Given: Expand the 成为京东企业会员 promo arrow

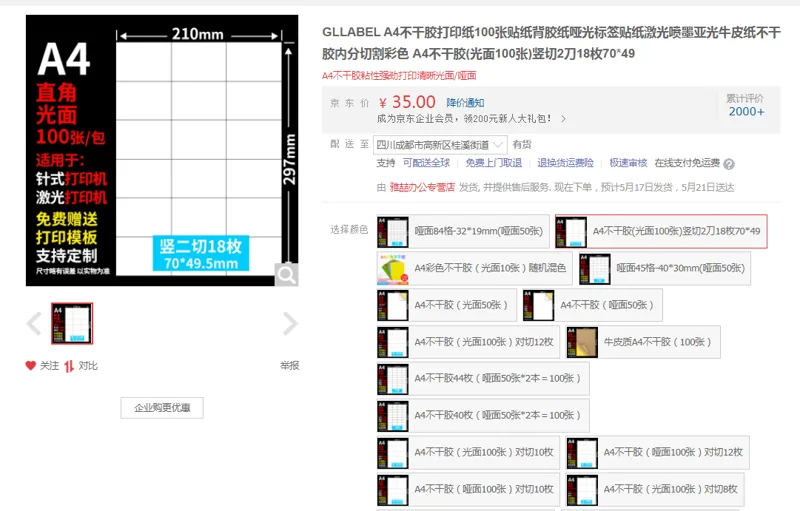Looking at the screenshot, I should (563, 119).
